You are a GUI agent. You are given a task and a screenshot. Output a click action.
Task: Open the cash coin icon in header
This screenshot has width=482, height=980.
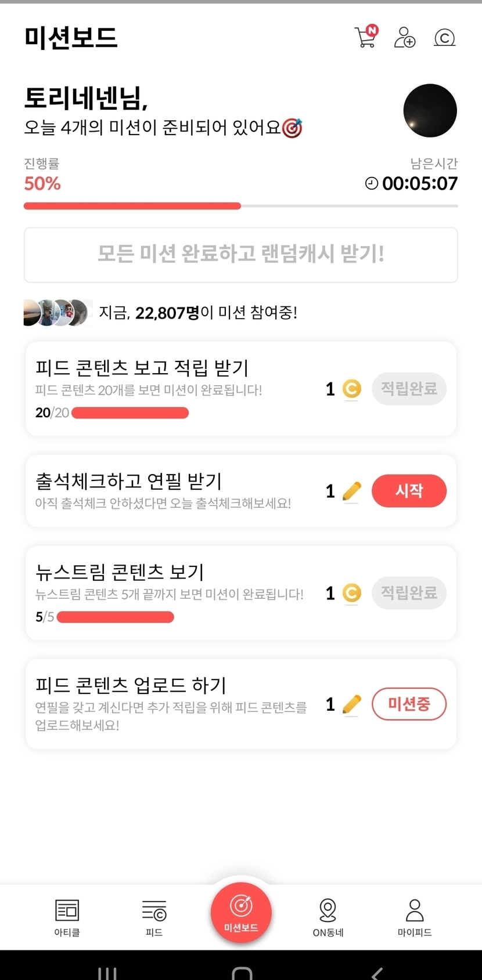tap(444, 38)
